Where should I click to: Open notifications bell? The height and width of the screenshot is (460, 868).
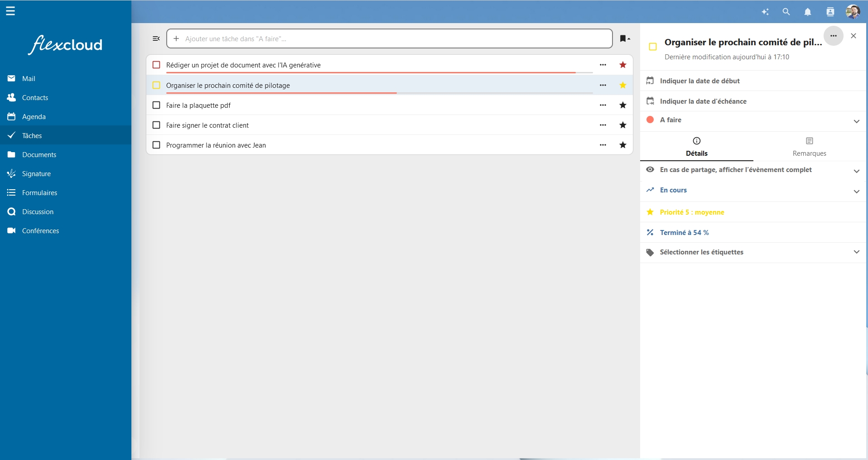[x=808, y=12]
